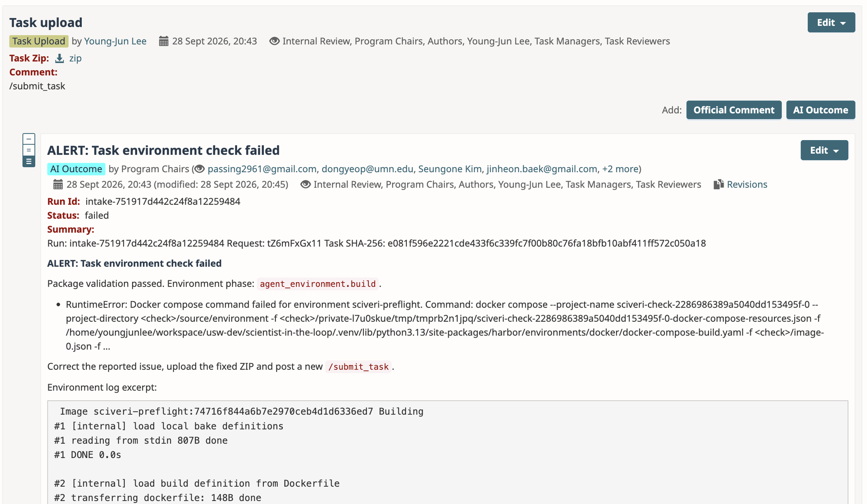This screenshot has height=504, width=867.
Task: Click calendar icon beside modified date
Action: click(x=58, y=185)
